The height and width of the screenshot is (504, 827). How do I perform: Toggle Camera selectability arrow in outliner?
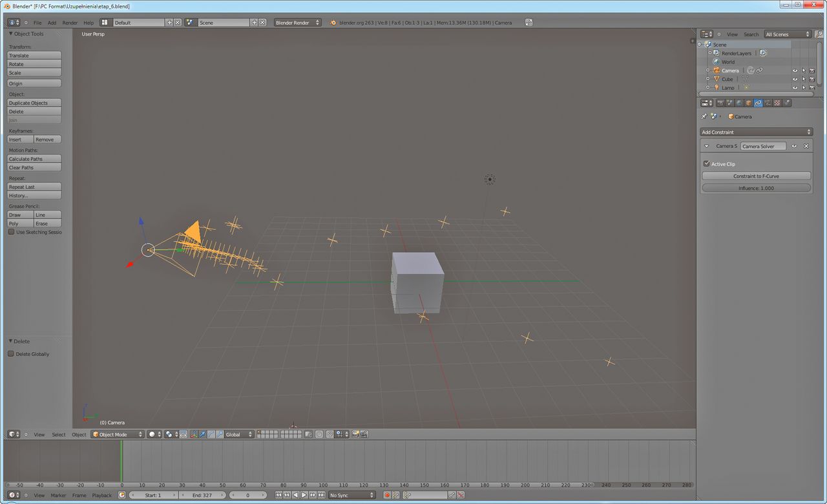pyautogui.click(x=804, y=70)
